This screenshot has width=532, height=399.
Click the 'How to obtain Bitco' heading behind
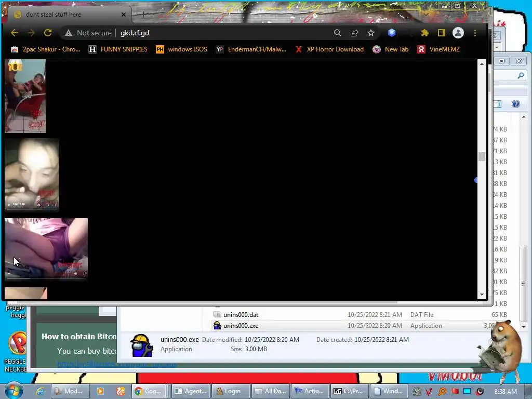click(x=79, y=337)
